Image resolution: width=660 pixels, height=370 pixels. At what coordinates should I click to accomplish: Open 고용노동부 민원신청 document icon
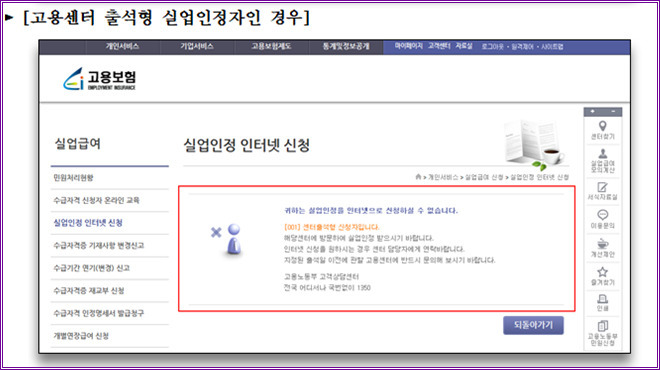(602, 326)
